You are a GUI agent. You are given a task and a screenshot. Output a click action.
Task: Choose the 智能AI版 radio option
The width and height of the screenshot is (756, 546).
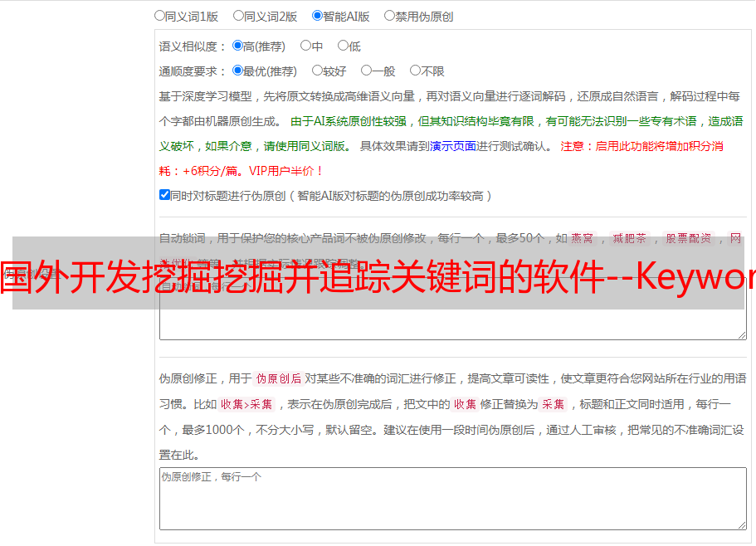tap(317, 16)
